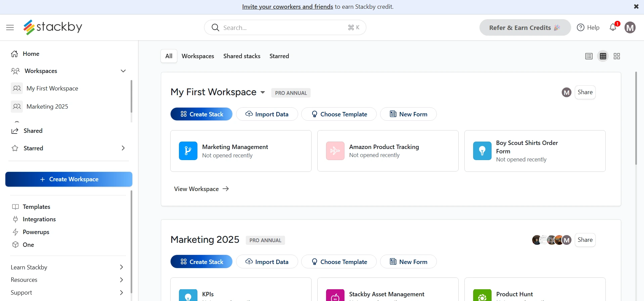Click the Starred star icon
The image size is (644, 301).
pos(15,148)
